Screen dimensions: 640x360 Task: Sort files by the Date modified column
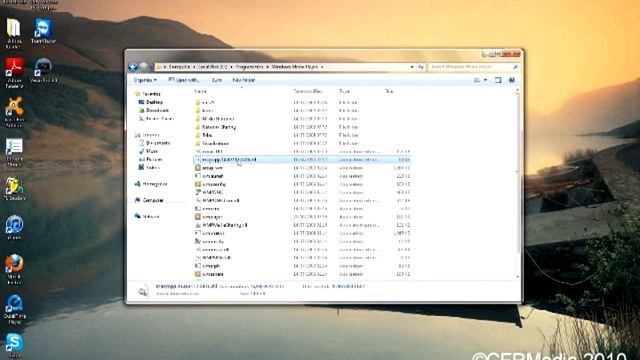pyautogui.click(x=307, y=91)
